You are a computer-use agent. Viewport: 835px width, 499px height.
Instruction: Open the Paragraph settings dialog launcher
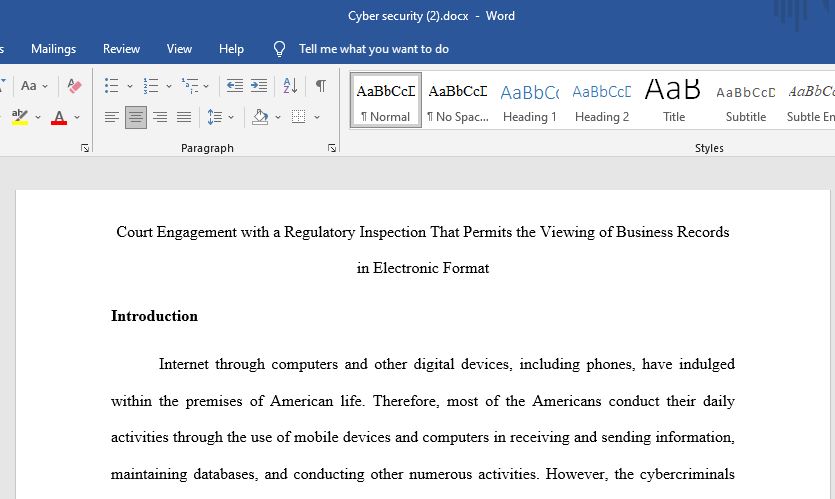pos(332,148)
